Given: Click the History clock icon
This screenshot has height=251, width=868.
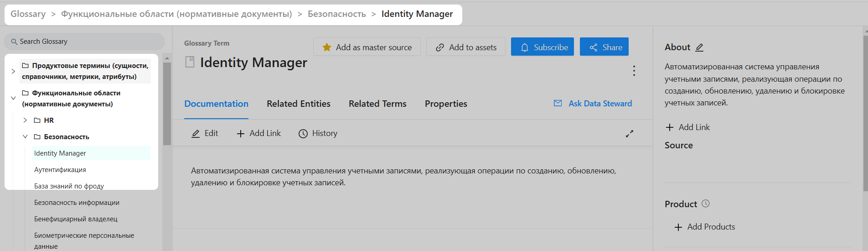Looking at the screenshot, I should 303,134.
